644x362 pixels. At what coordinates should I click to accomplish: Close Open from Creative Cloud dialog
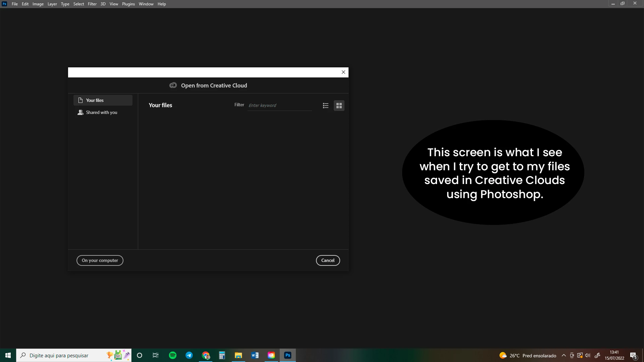pos(343,72)
